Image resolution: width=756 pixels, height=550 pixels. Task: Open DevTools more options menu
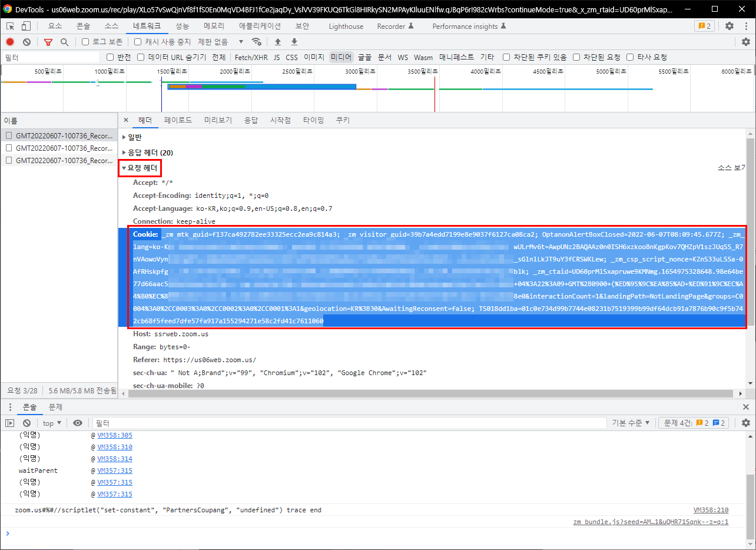pyautogui.click(x=745, y=26)
